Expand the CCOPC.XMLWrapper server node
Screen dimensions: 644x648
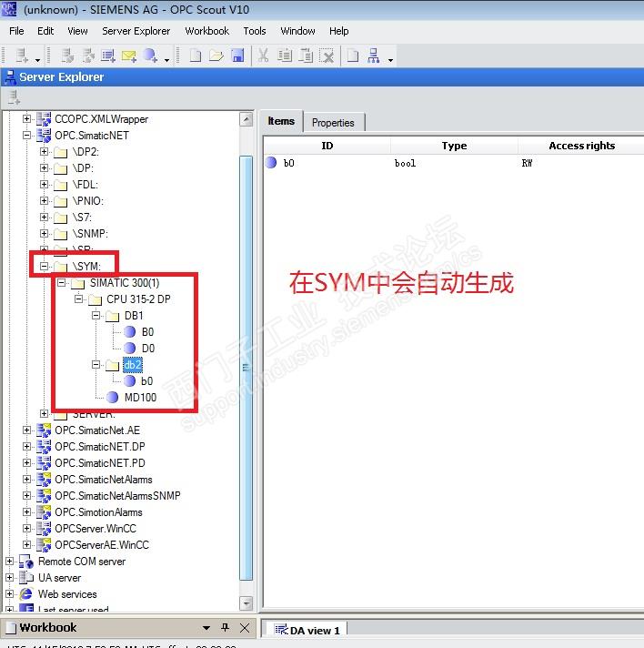(x=26, y=118)
